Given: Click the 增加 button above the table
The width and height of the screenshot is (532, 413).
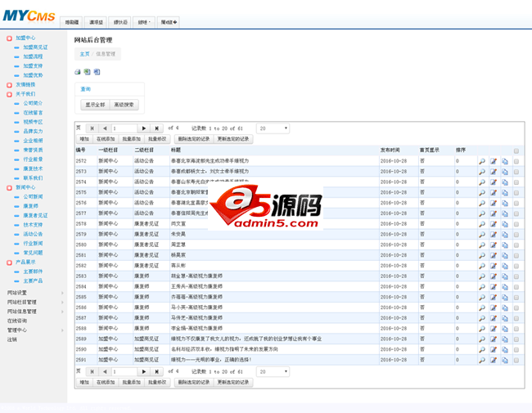Looking at the screenshot, I should click(x=84, y=139).
